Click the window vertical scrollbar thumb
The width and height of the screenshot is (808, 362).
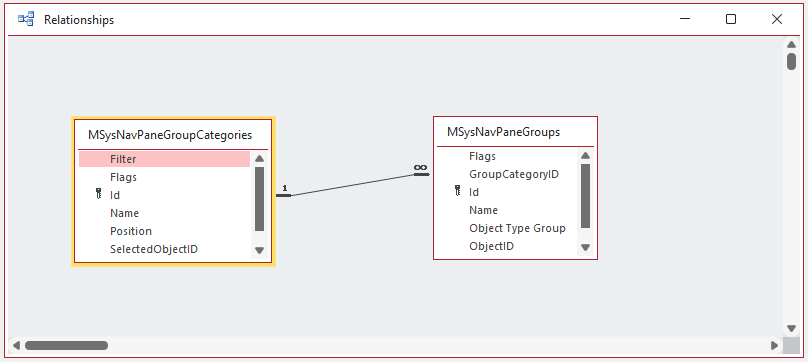coord(791,61)
